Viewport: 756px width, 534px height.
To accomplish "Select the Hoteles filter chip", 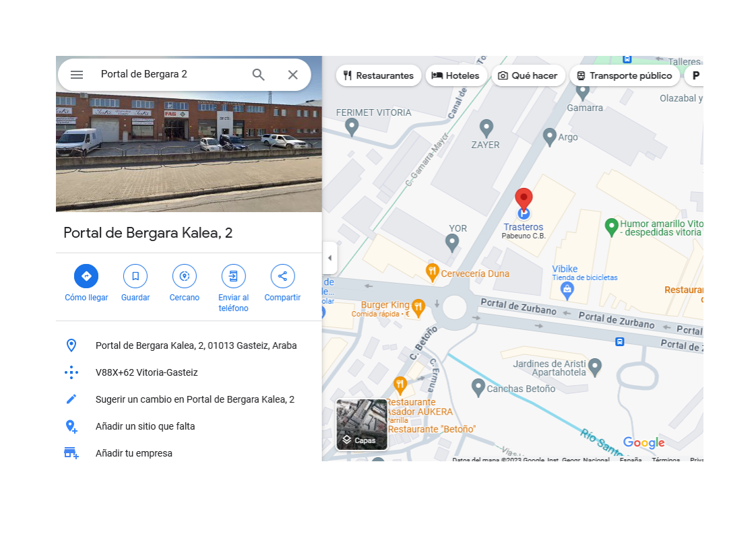I will tap(455, 75).
